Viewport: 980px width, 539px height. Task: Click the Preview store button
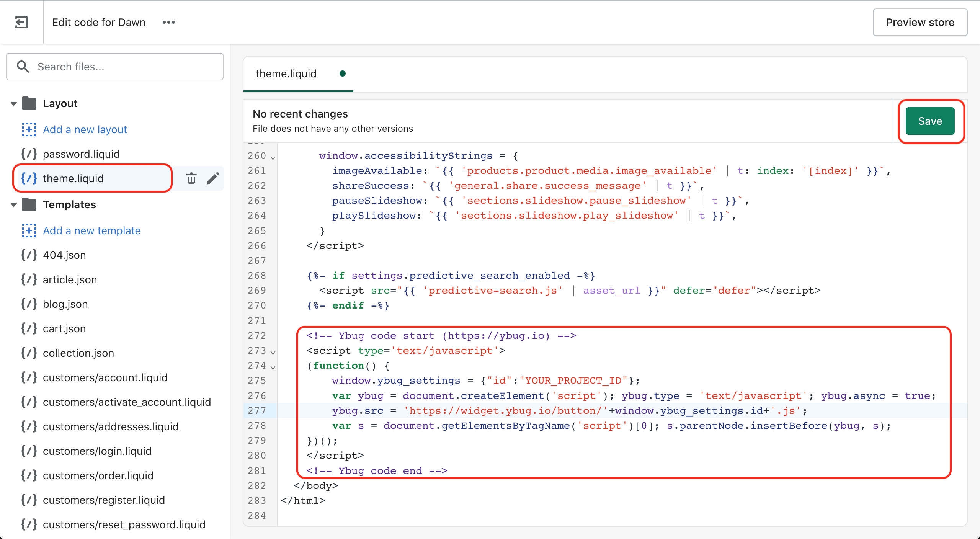coord(920,22)
